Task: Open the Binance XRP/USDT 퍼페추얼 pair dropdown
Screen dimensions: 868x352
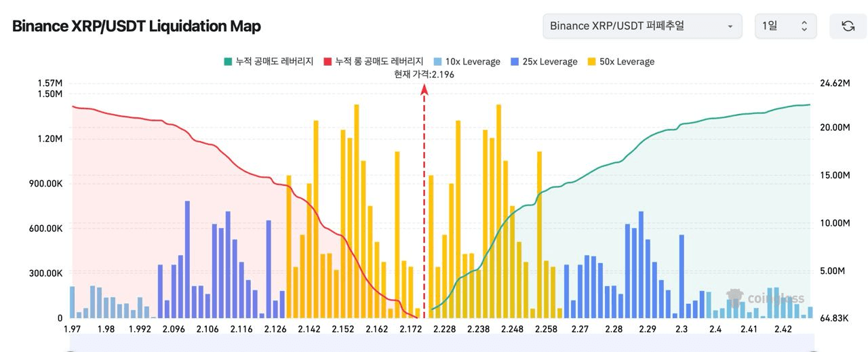Action: [x=642, y=26]
